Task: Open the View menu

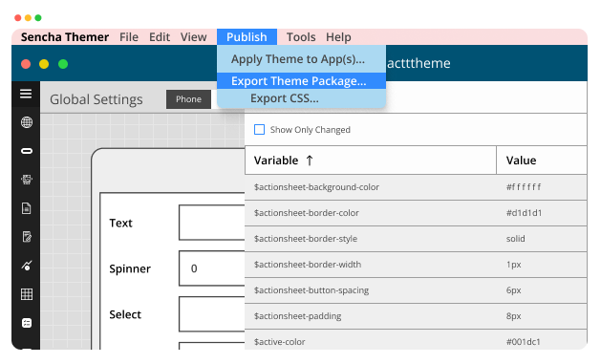Action: 194,37
